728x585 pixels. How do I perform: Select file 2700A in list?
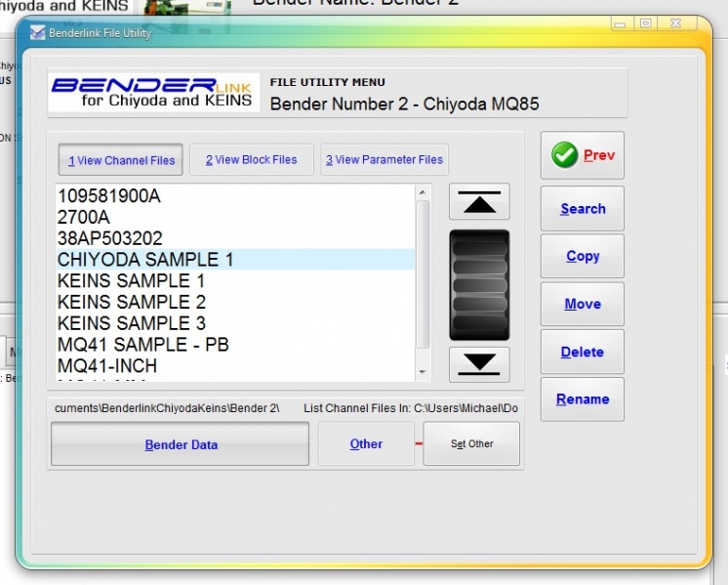pos(235,217)
